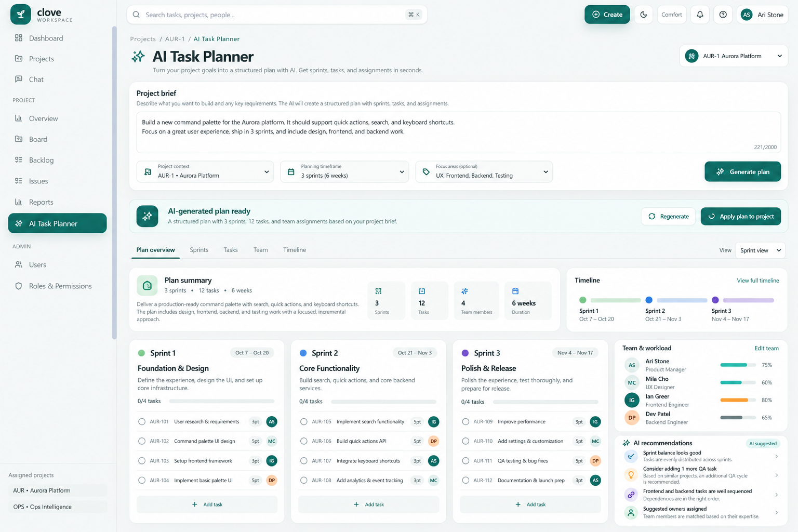Open the Sprint view dropdown
This screenshot has width=798, height=532.
[x=760, y=250]
